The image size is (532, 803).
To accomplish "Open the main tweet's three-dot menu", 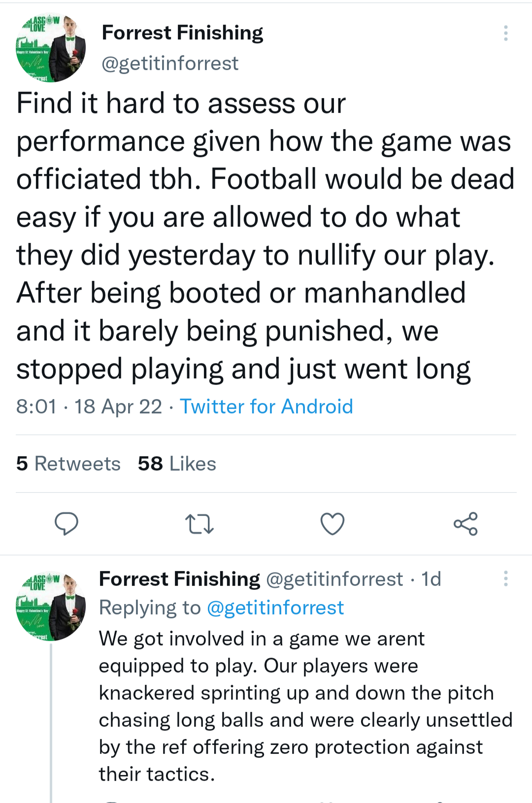I will pyautogui.click(x=505, y=33).
